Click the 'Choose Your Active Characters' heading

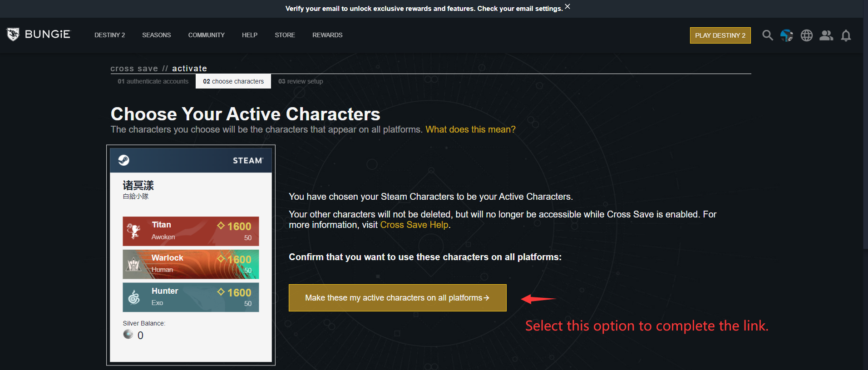pos(246,114)
